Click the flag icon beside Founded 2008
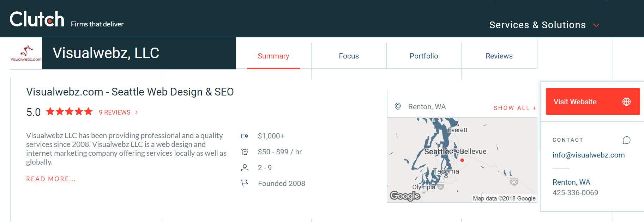This screenshot has height=222, width=644. tap(245, 183)
